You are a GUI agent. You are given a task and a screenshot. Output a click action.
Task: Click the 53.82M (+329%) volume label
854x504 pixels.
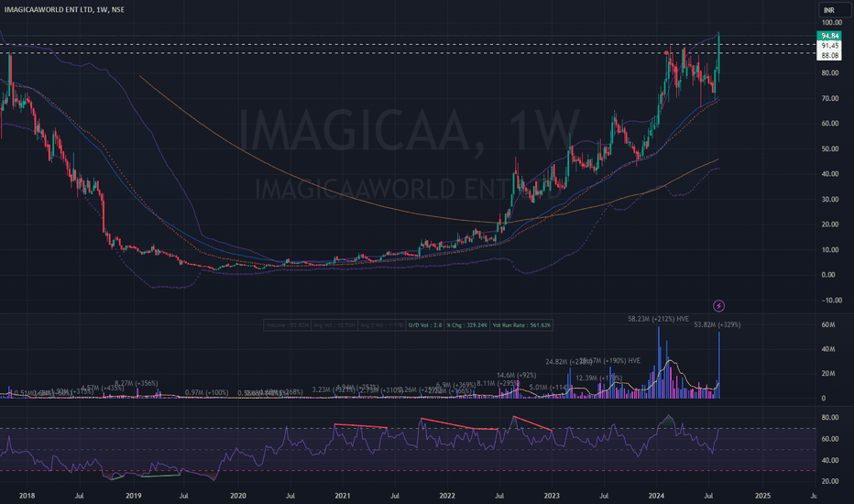(x=717, y=324)
